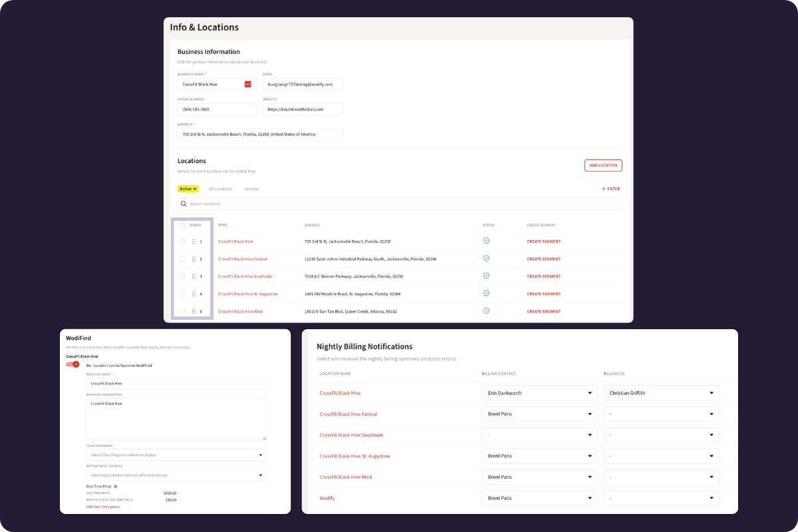Open the Wodify location in the billing list

coord(327,498)
